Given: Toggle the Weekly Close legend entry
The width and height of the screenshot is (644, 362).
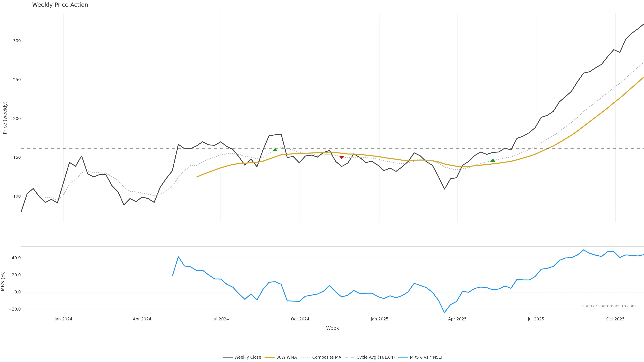Looking at the screenshot, I should 242,357.
